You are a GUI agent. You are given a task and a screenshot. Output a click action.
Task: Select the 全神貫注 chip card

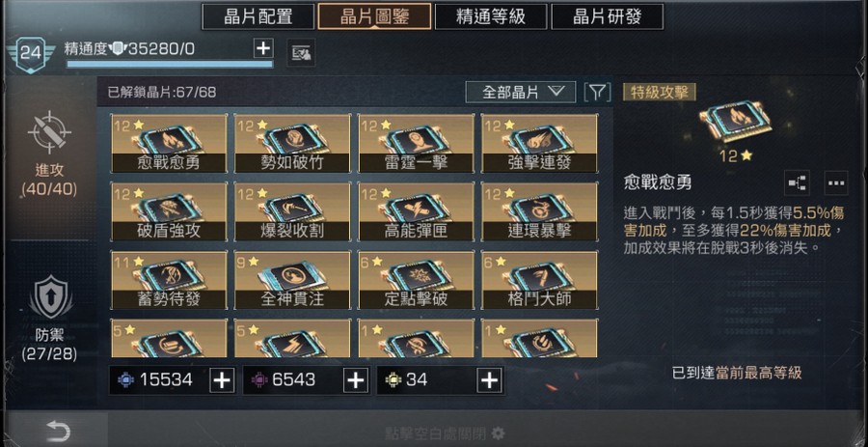point(292,280)
